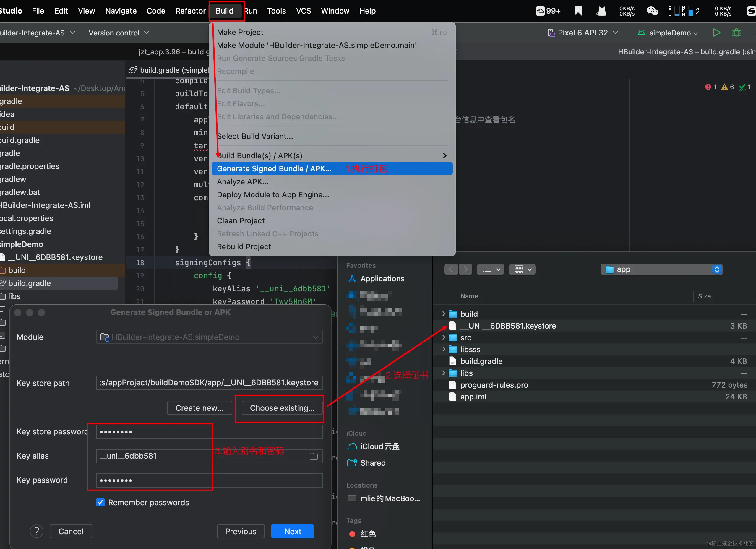This screenshot has height=549, width=756.
Task: Click folder icon in Key alias field
Action: 314,456
